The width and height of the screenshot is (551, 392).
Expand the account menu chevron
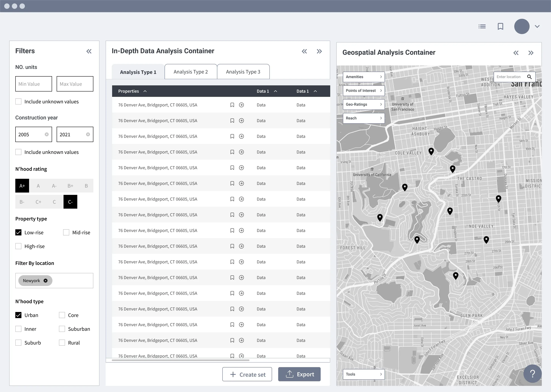[x=537, y=26]
